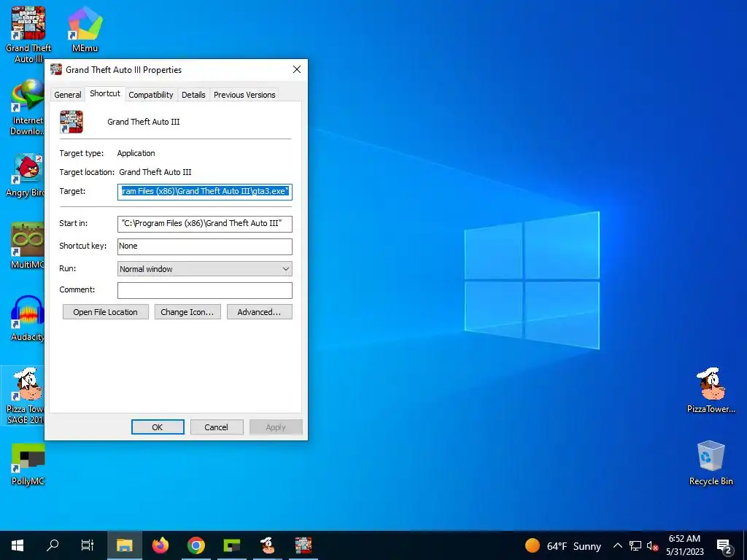The height and width of the screenshot is (560, 747).
Task: Click Open File Location button
Action: [105, 312]
